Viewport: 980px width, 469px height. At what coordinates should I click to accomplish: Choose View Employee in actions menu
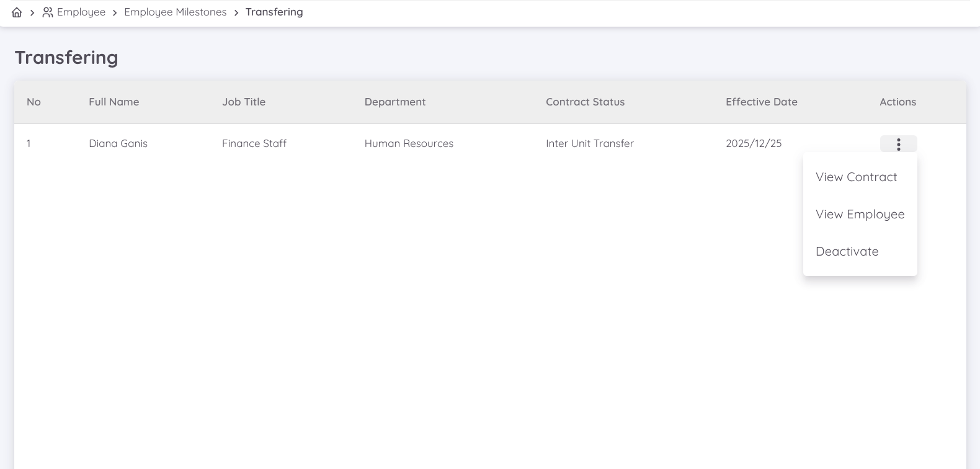(860, 215)
